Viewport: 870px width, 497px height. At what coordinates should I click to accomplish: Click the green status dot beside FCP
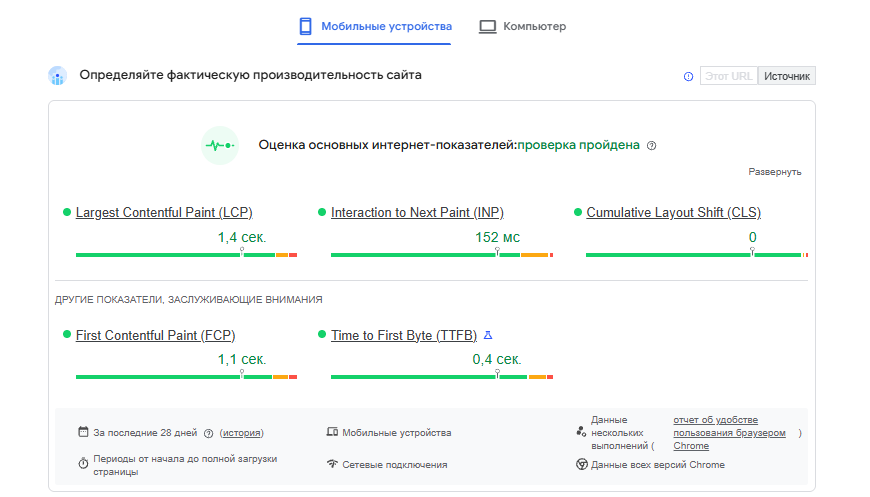click(67, 334)
